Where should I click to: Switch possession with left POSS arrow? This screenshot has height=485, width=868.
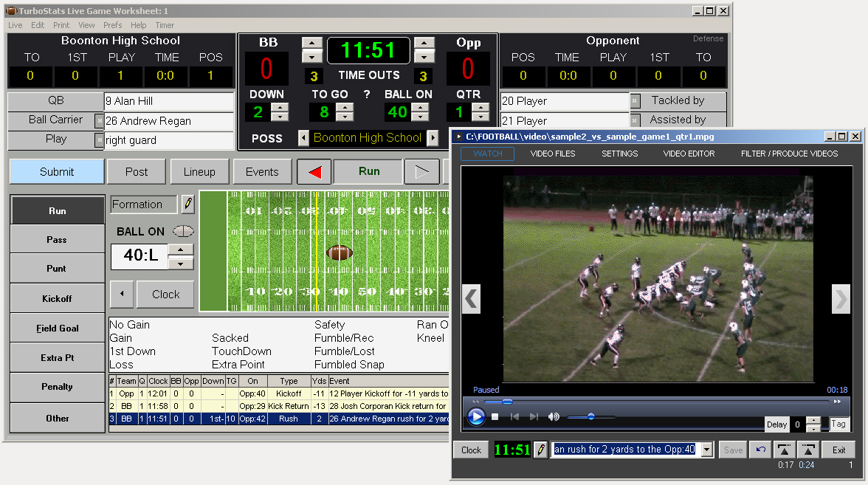coord(303,138)
